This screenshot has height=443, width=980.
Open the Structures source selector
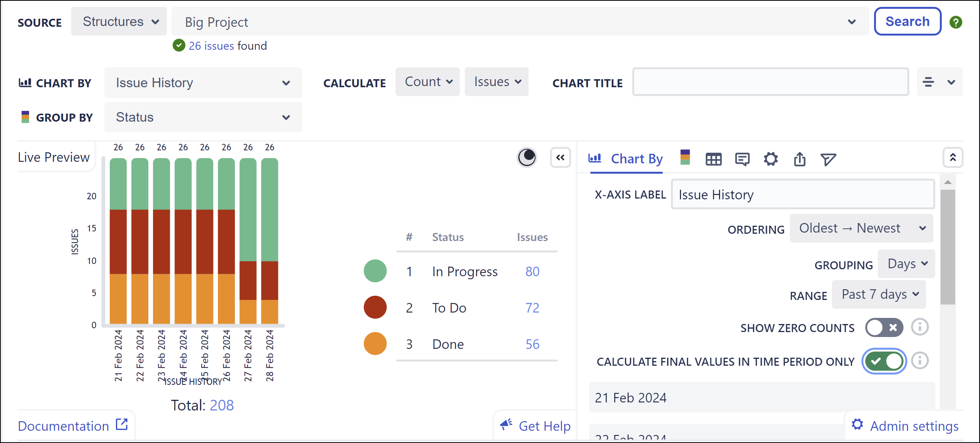tap(119, 21)
